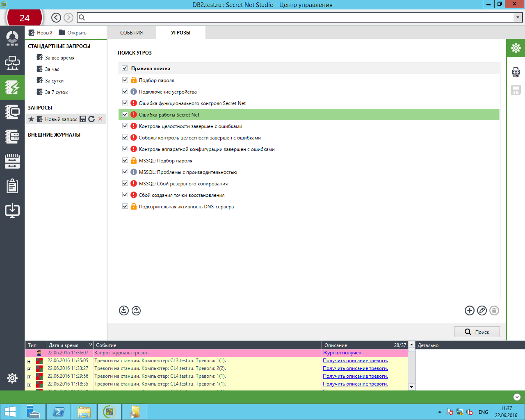Image resolution: width=525 pixels, height=420 pixels.
Task: Refresh the 'Новый запрос' query
Action: click(x=91, y=119)
